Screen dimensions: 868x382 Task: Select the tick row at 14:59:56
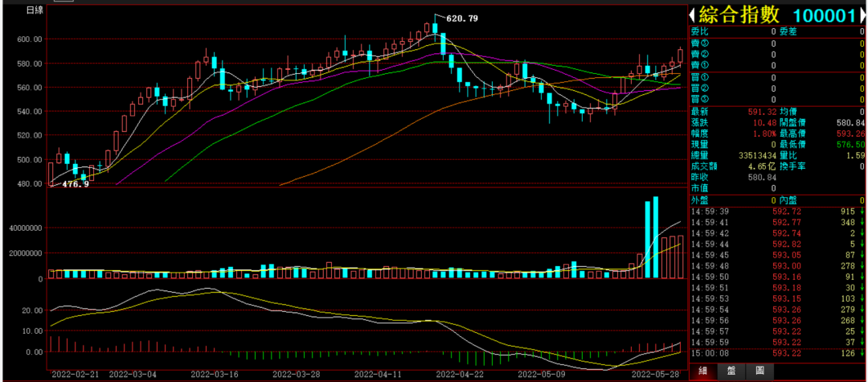777,321
